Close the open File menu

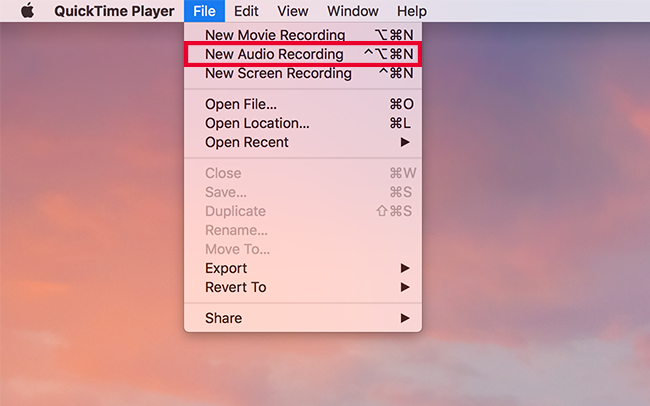tap(205, 11)
